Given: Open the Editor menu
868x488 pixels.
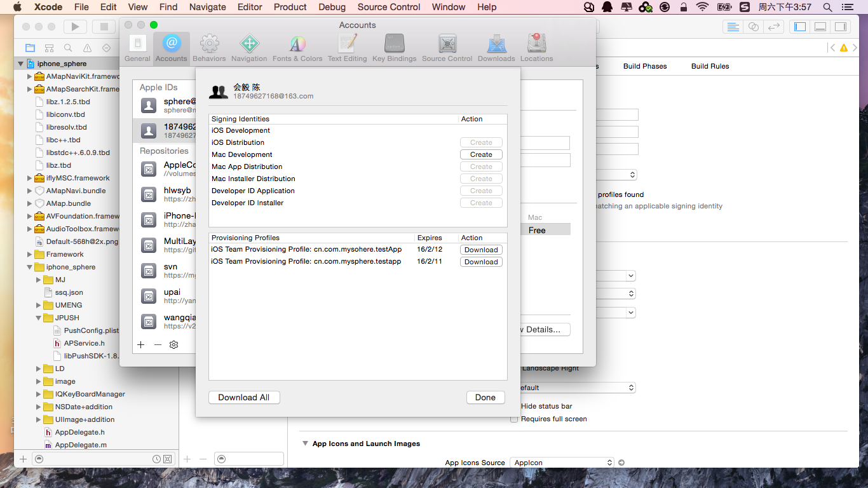Looking at the screenshot, I should click(250, 7).
